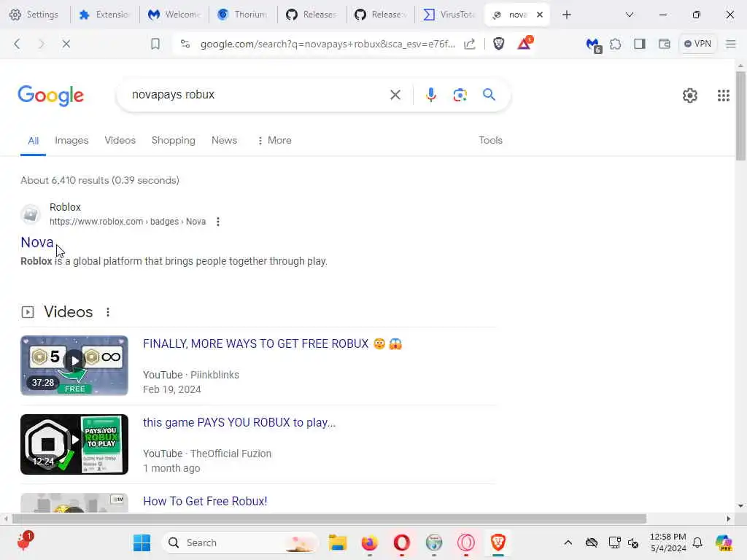Expand the More search filters
Image resolution: width=747 pixels, height=560 pixels.
click(x=274, y=141)
